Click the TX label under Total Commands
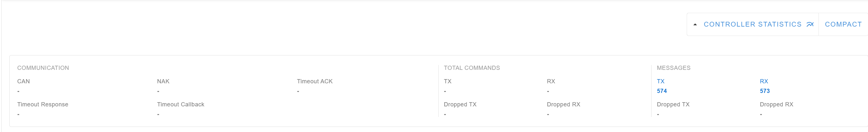 pyautogui.click(x=447, y=81)
